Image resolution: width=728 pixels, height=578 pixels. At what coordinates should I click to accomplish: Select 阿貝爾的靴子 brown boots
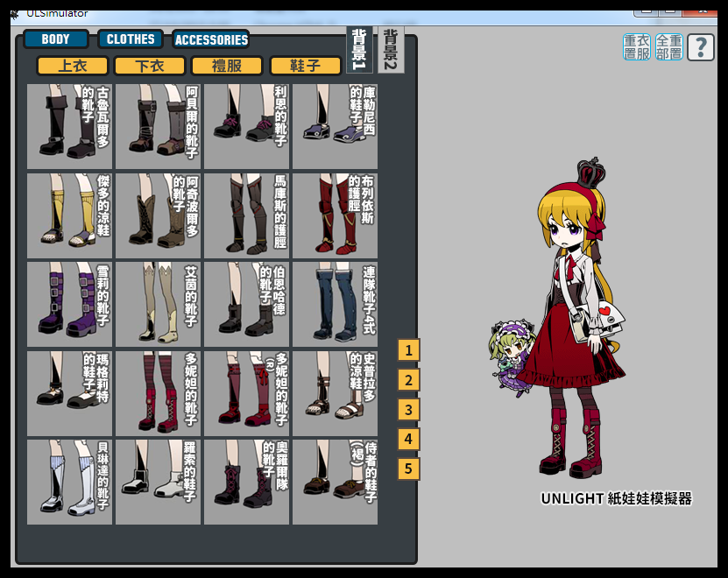(159, 126)
